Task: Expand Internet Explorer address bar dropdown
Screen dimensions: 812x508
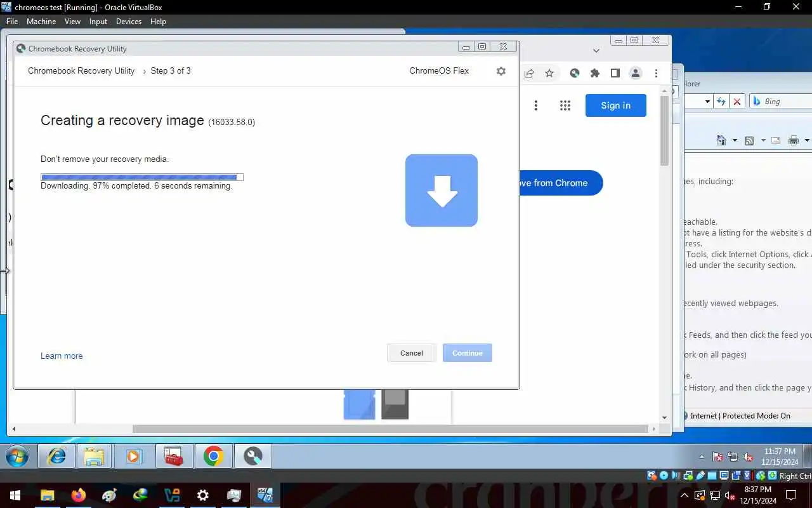Action: tap(707, 102)
